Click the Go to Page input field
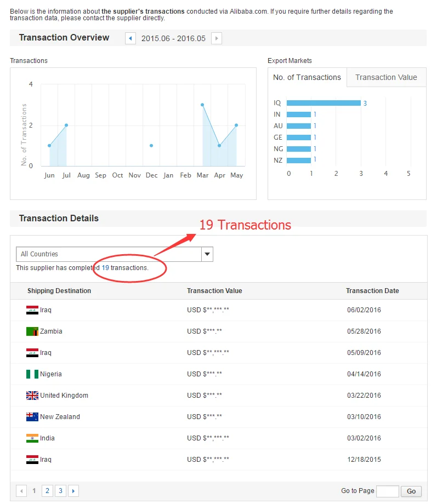 pyautogui.click(x=388, y=491)
